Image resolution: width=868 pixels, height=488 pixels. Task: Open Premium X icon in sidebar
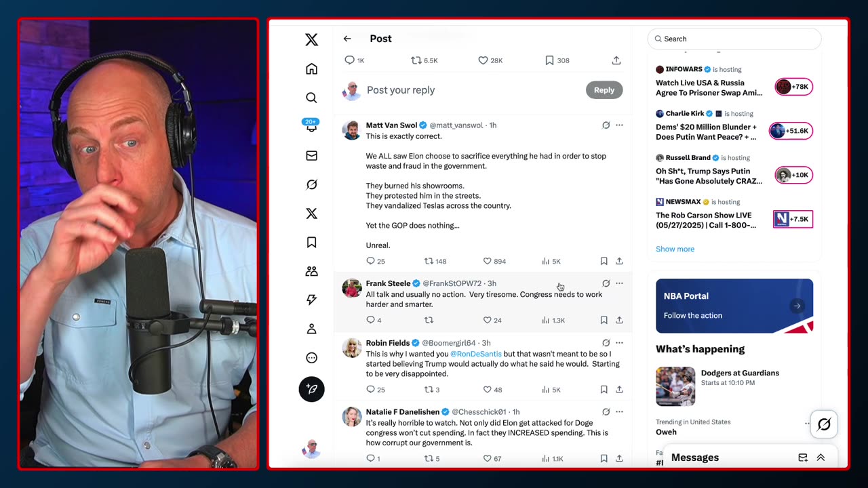pyautogui.click(x=311, y=213)
